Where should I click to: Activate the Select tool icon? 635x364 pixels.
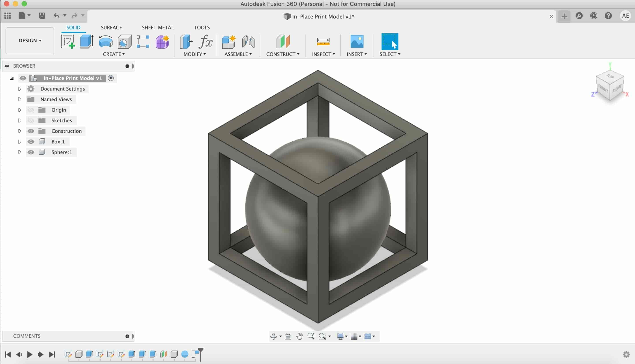(390, 41)
